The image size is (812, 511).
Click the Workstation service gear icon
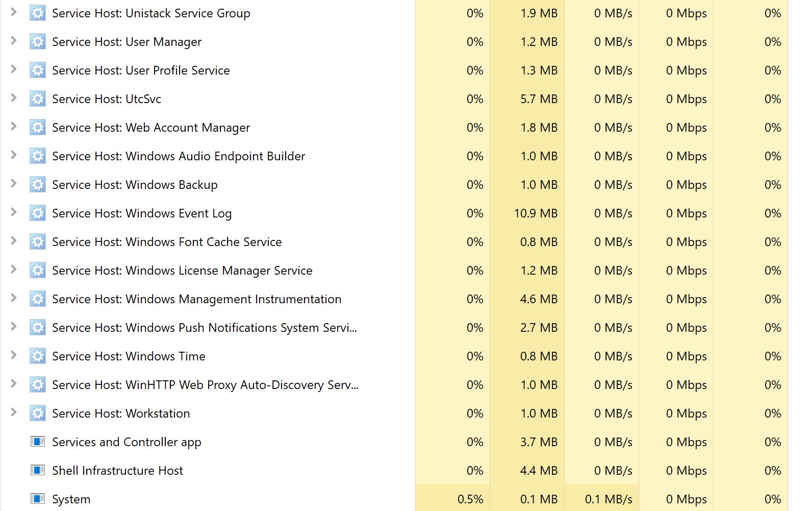coord(37,413)
